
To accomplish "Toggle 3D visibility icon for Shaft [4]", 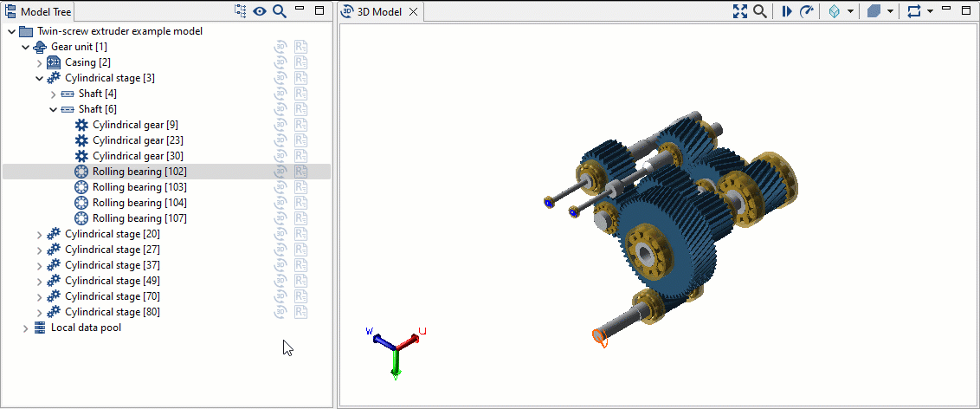I will click(280, 94).
